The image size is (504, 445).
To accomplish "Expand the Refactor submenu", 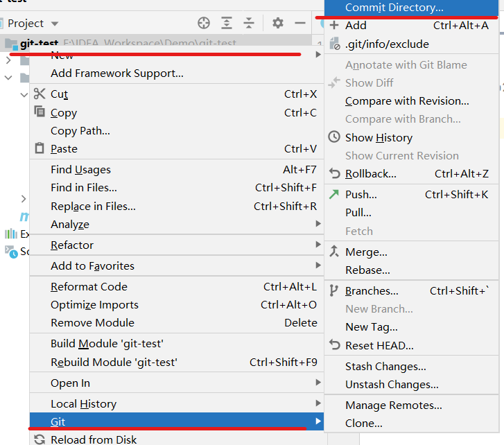I will click(x=177, y=245).
